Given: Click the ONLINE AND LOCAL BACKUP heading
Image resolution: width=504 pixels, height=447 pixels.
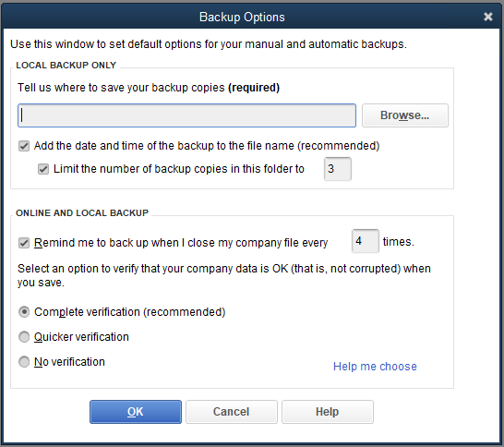Looking at the screenshot, I should pos(82,213).
